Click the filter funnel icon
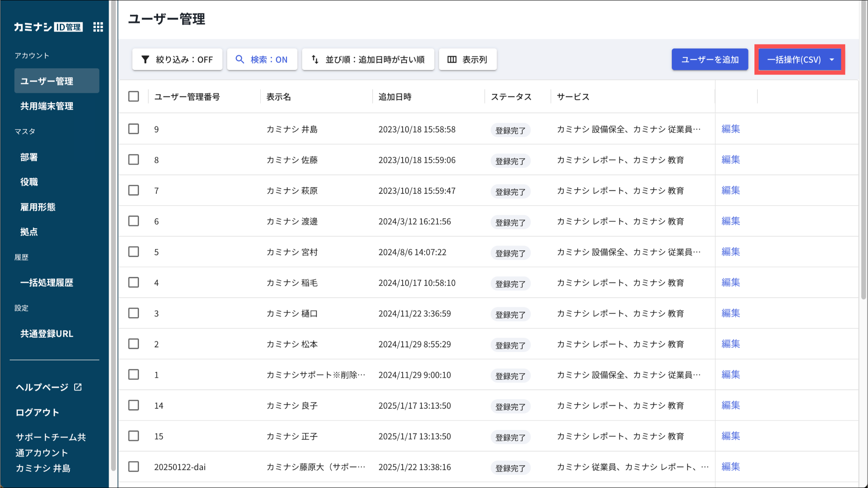 coord(145,59)
